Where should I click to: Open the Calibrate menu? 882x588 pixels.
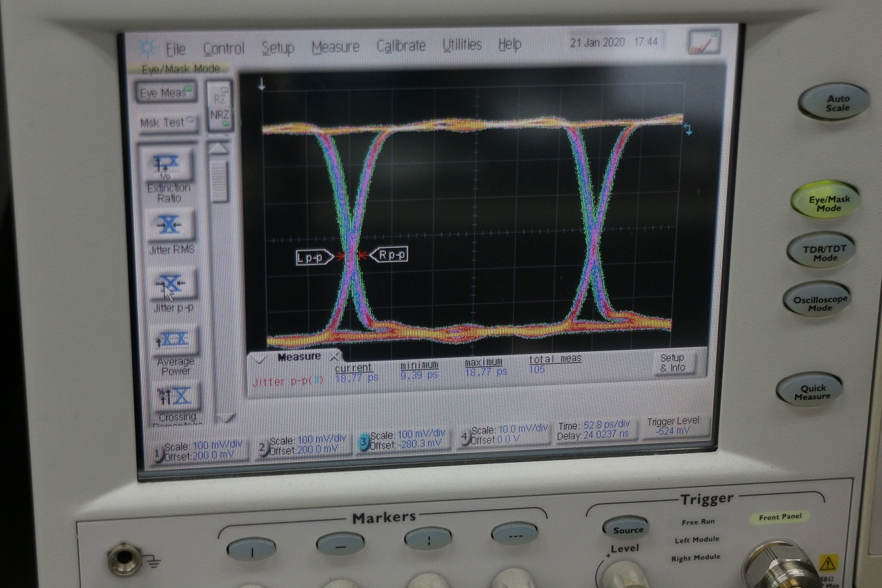[x=401, y=46]
